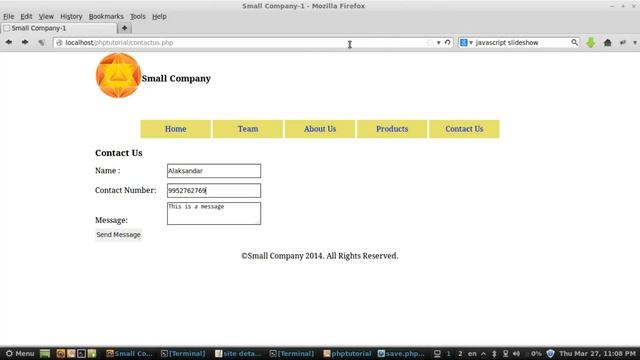Bookmark this page with the star icon

point(429,42)
